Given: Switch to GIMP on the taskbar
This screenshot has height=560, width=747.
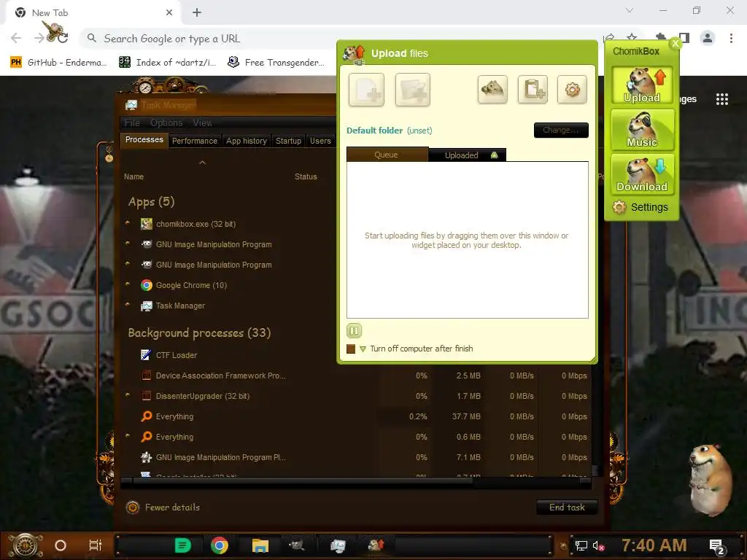Looking at the screenshot, I should point(297,545).
